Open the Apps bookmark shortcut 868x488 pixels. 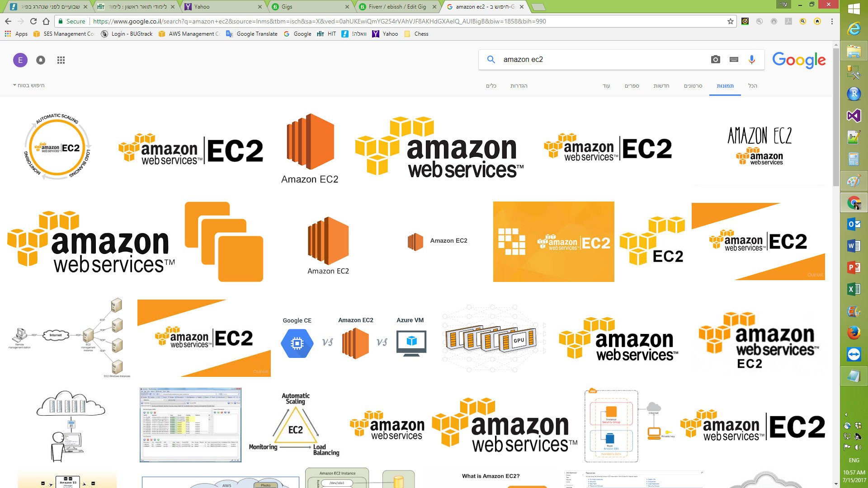pos(16,34)
